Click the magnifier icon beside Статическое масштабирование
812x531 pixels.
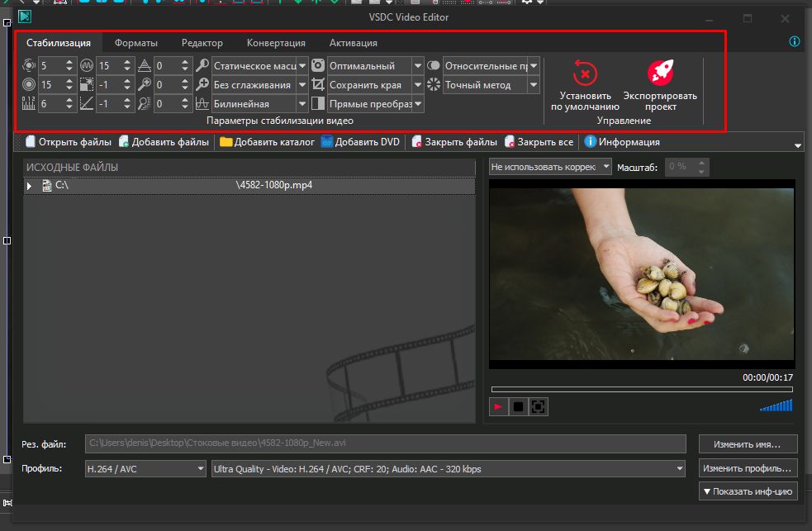[202, 65]
